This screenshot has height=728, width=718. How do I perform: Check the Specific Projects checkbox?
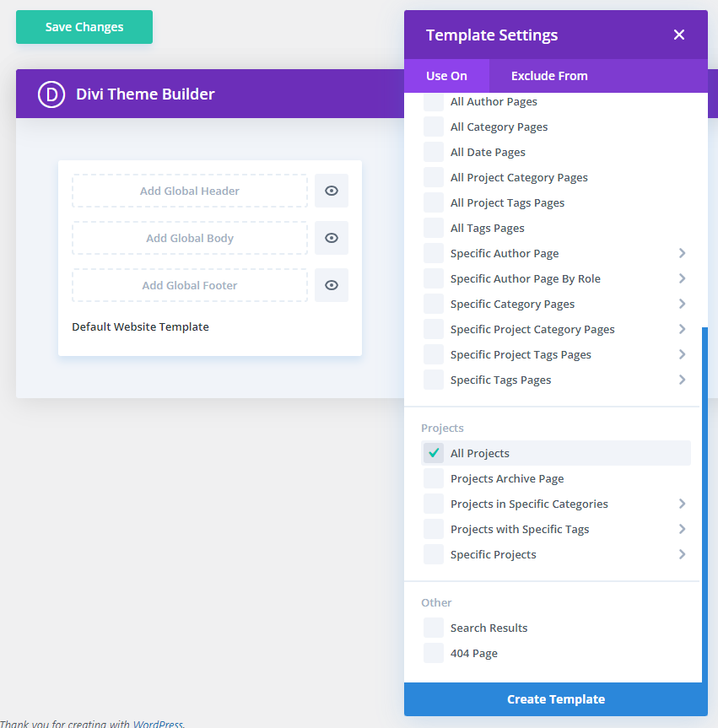coord(434,554)
